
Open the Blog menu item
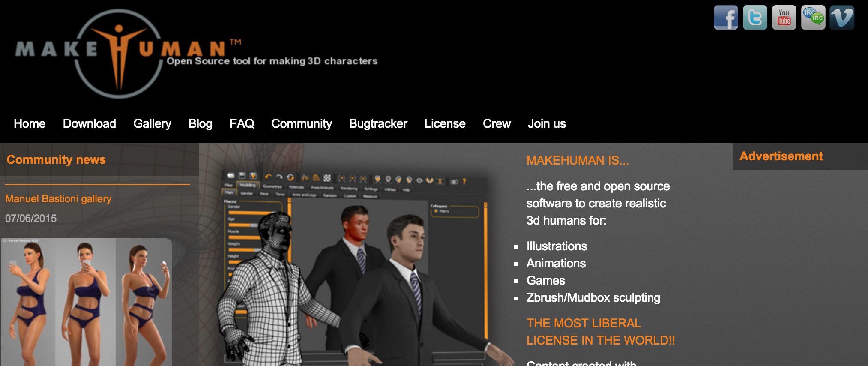coord(200,124)
